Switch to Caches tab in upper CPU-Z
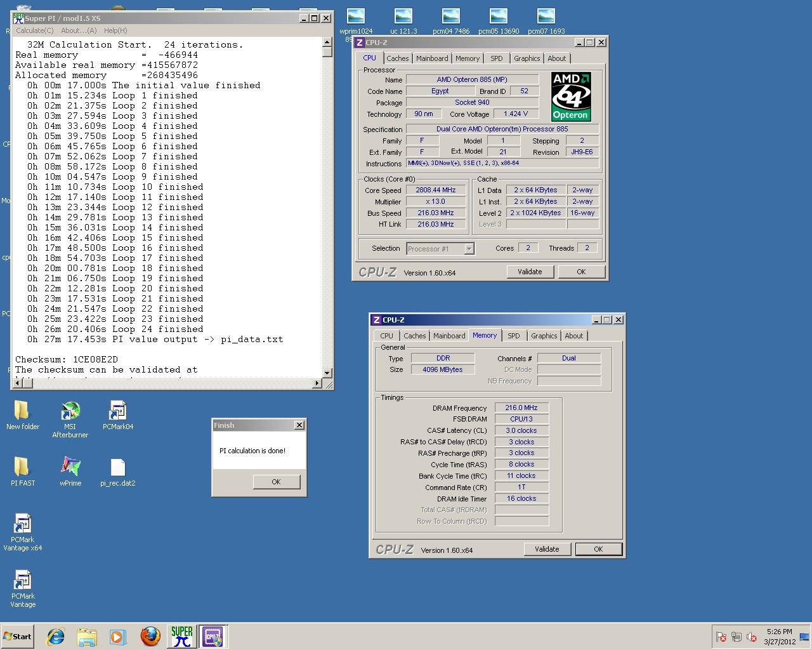812x650 pixels. (398, 58)
